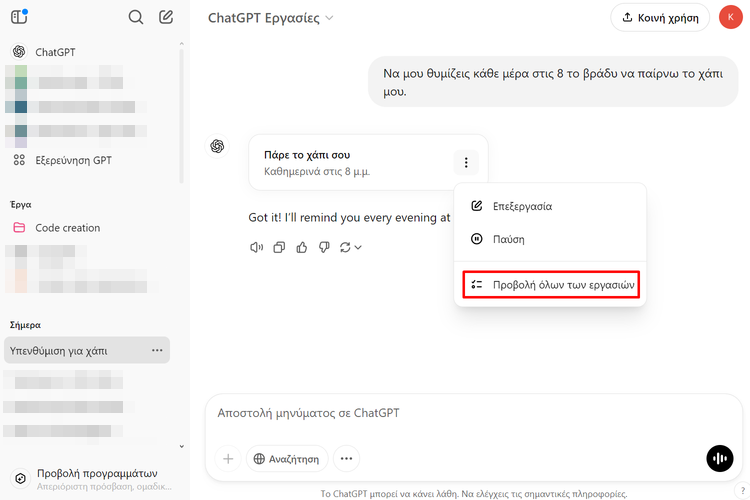Enable the Αναζήτηση web search button
Image resolution: width=750 pixels, height=500 pixels.
[287, 459]
